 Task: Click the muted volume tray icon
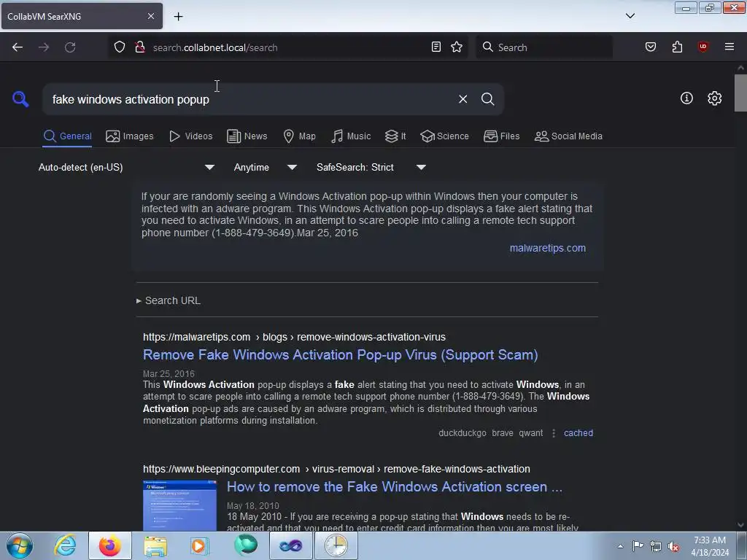[x=673, y=546]
